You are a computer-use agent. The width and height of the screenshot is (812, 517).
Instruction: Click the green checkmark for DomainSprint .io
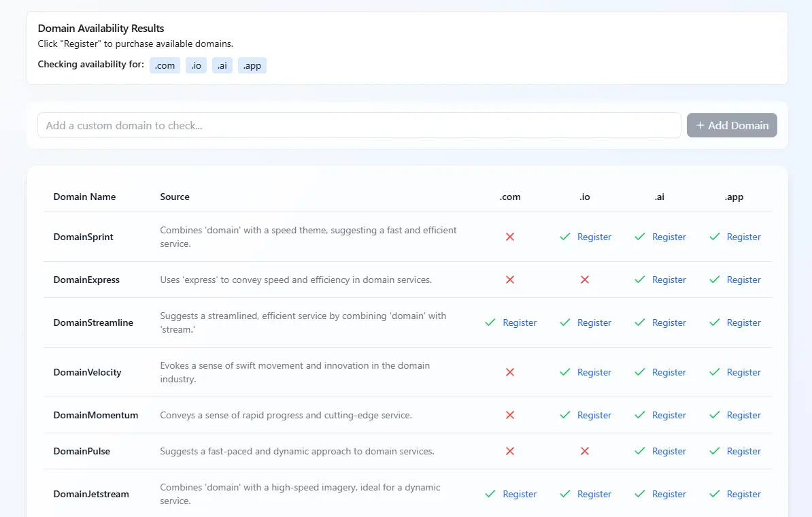564,237
